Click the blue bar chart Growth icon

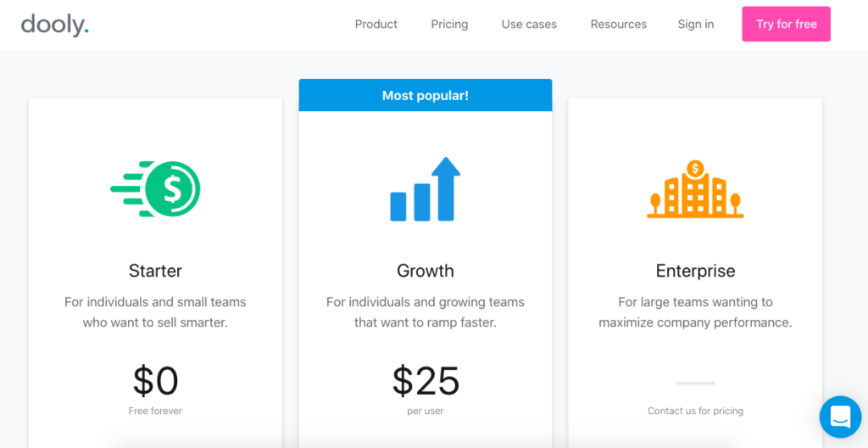coord(426,189)
